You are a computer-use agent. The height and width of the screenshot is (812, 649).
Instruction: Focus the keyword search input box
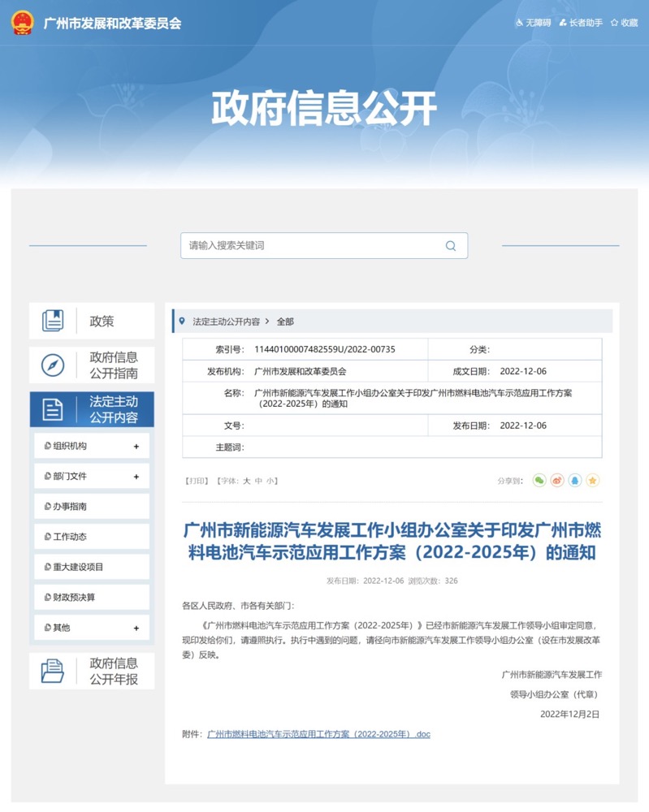click(313, 246)
